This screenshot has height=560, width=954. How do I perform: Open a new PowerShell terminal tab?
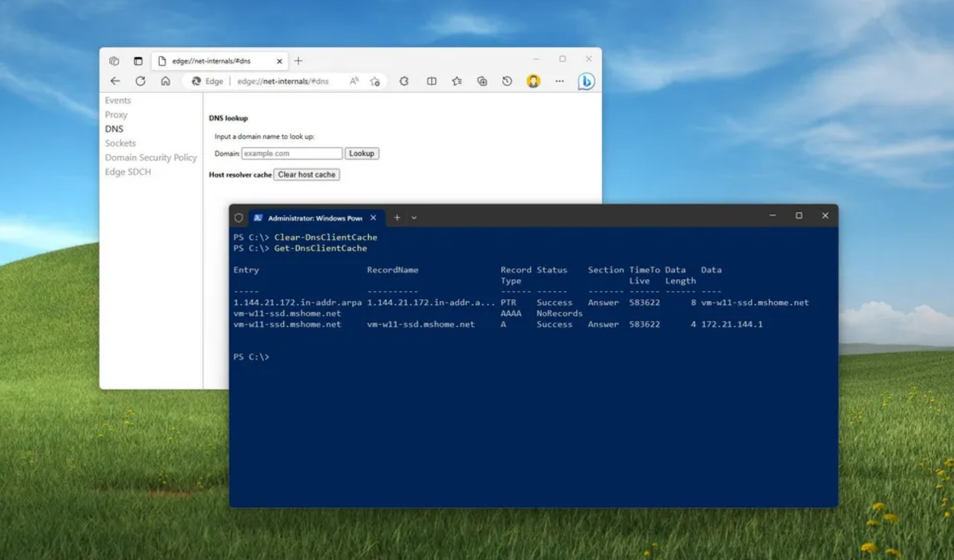pyautogui.click(x=397, y=218)
